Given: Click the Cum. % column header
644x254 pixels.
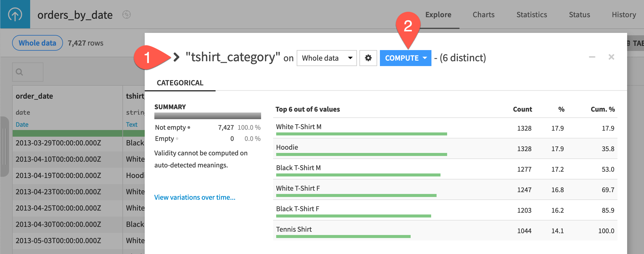Looking at the screenshot, I should (603, 109).
